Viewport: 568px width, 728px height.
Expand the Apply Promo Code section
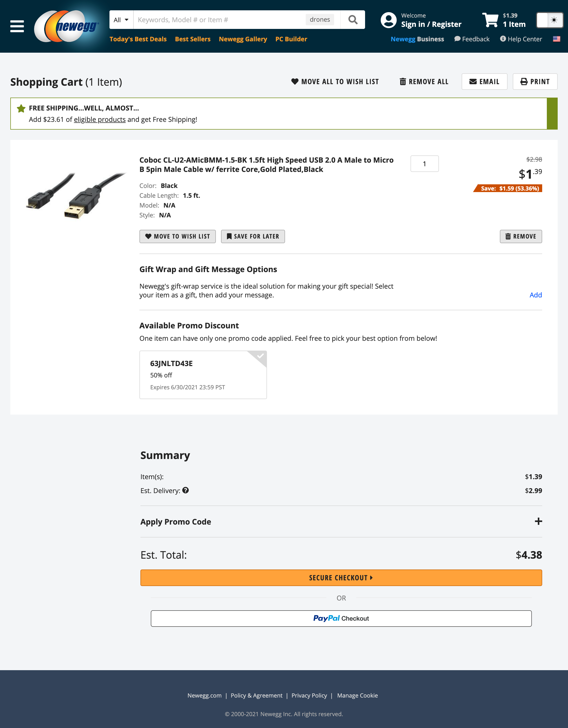tap(539, 521)
